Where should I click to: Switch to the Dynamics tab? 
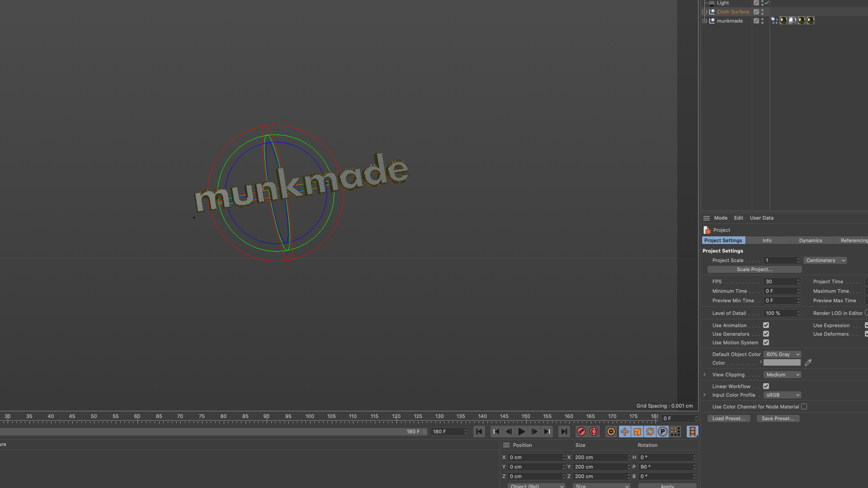(x=810, y=240)
